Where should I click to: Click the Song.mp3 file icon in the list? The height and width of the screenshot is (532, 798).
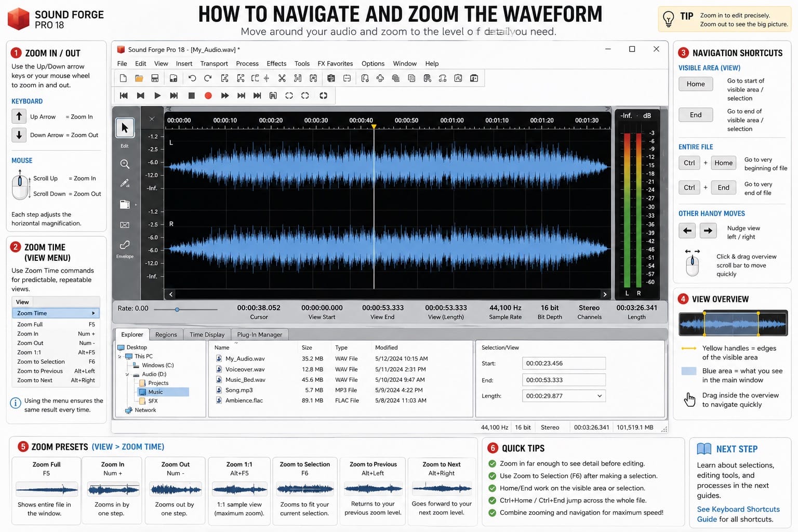(219, 390)
